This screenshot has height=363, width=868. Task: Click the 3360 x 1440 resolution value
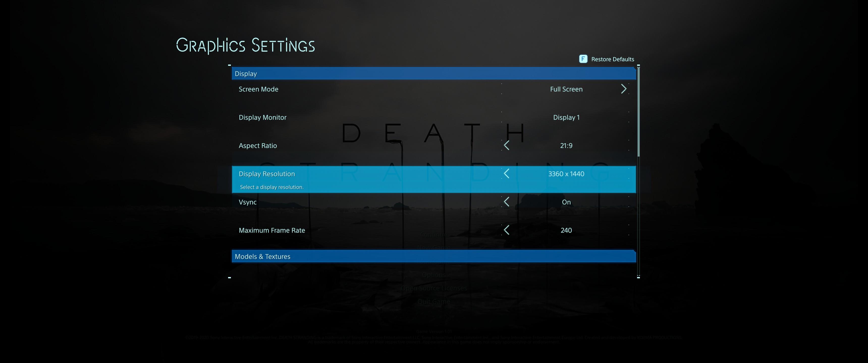pyautogui.click(x=566, y=174)
